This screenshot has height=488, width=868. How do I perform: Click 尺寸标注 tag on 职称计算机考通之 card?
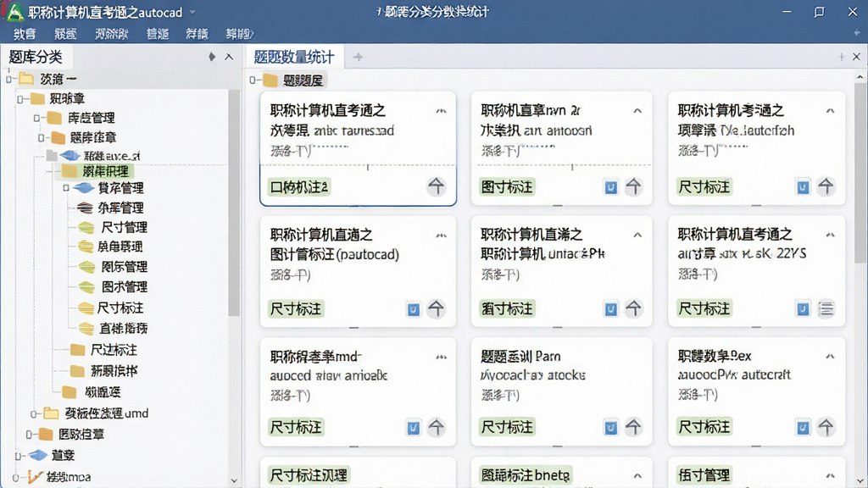[704, 187]
